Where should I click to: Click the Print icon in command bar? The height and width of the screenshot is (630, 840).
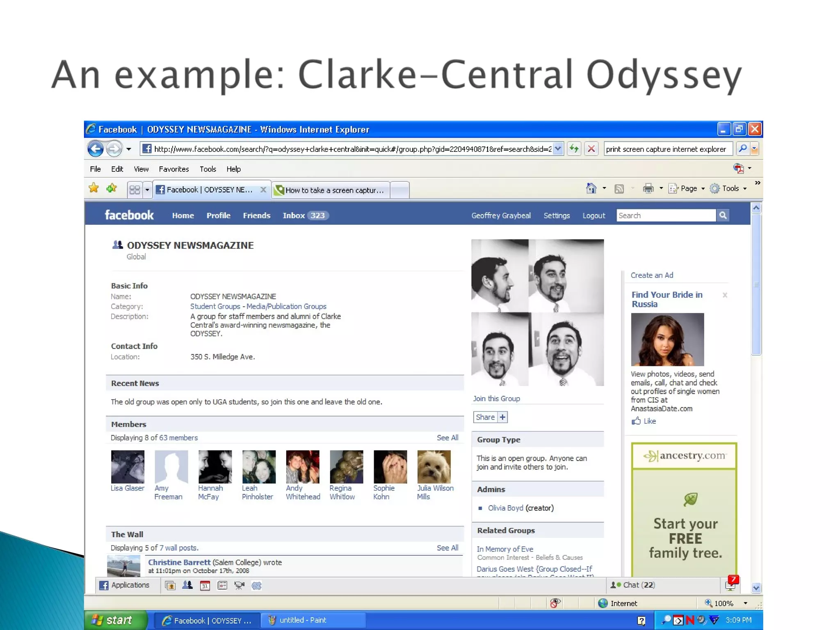pos(648,188)
